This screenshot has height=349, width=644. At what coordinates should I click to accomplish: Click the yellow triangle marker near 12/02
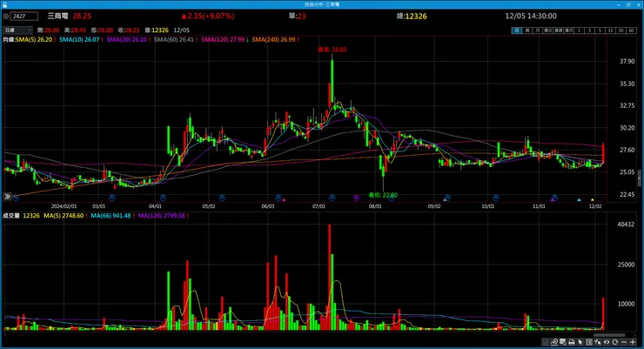[593, 200]
